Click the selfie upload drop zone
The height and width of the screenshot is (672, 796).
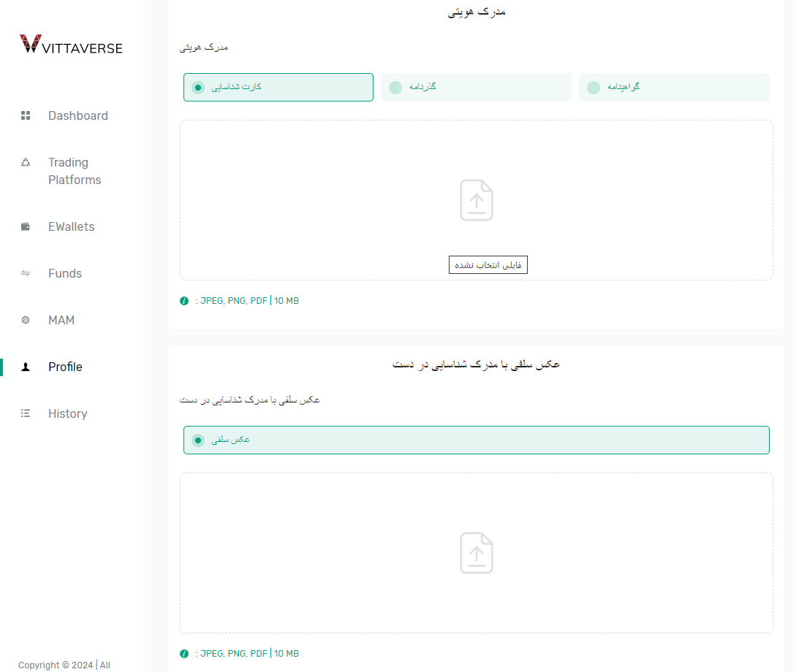(476, 553)
